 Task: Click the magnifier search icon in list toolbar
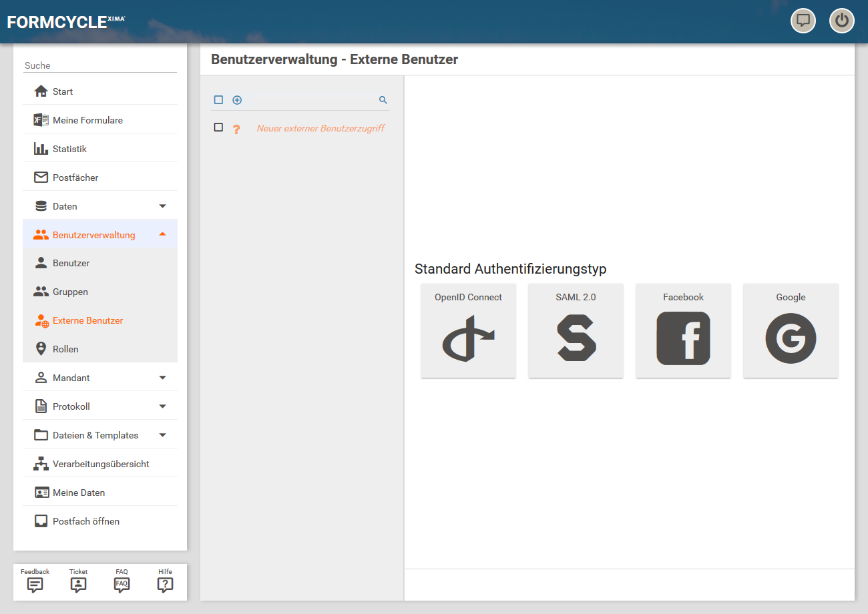pyautogui.click(x=383, y=100)
